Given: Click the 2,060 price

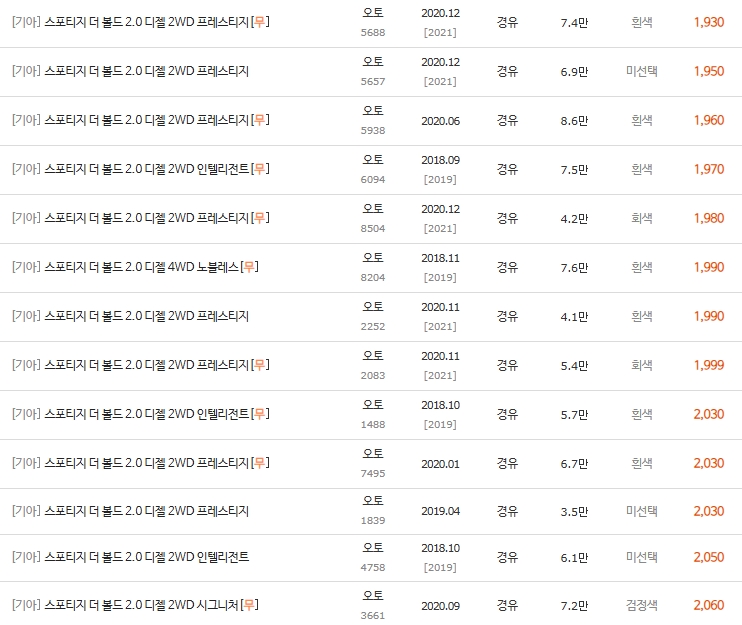Looking at the screenshot, I should 709,605.
